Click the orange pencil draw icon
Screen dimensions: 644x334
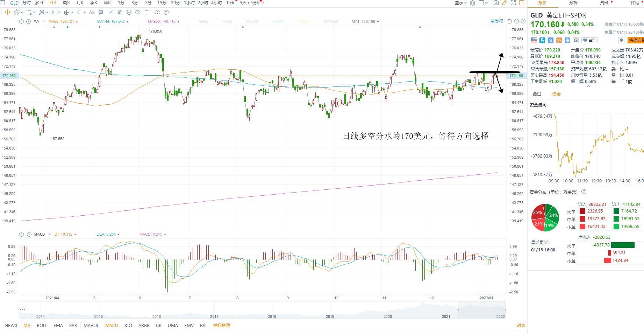click(505, 3)
